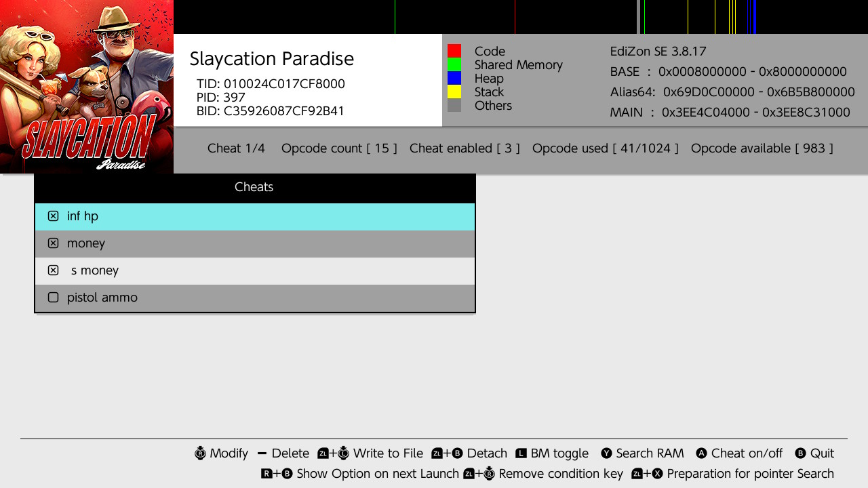Click the ZL glyph before Write to File
868x488 pixels.
tap(323, 453)
